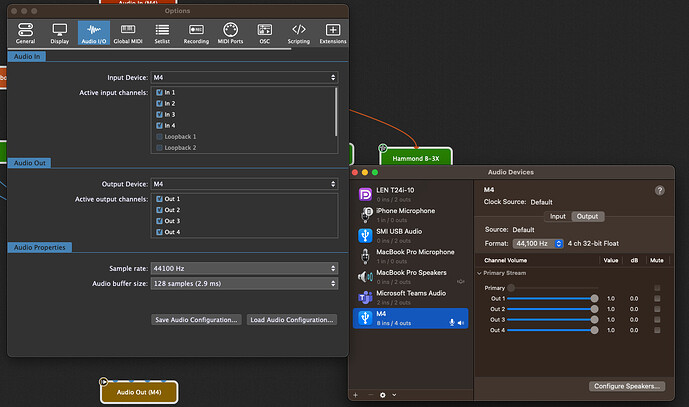The width and height of the screenshot is (689, 407).
Task: Click Configure Speakers button
Action: (627, 386)
